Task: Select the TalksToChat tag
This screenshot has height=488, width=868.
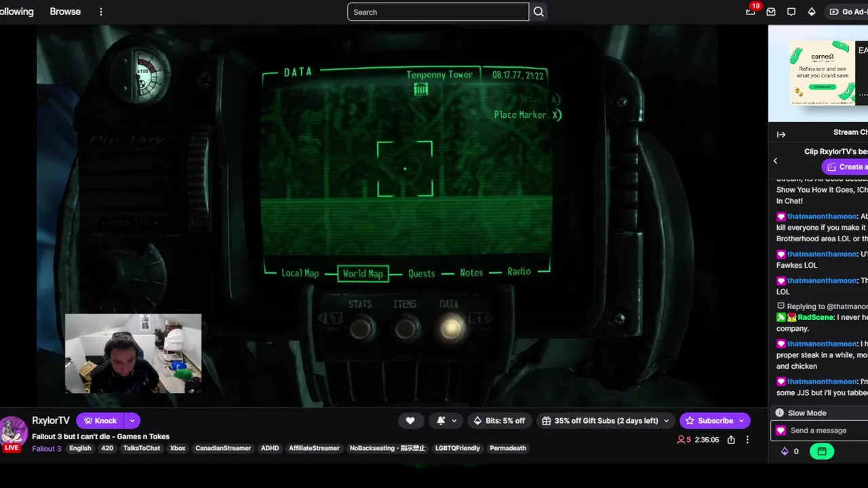Action: point(142,449)
